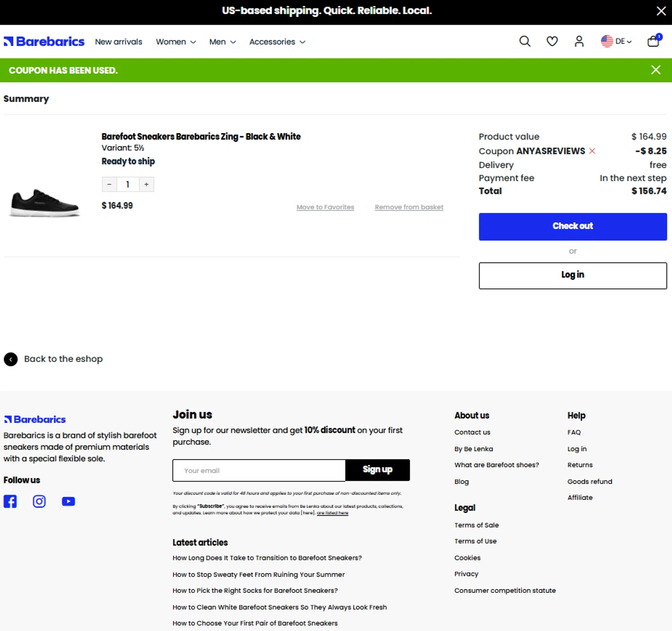The height and width of the screenshot is (631, 672).
Task: Open the Goods refund link
Action: point(590,481)
